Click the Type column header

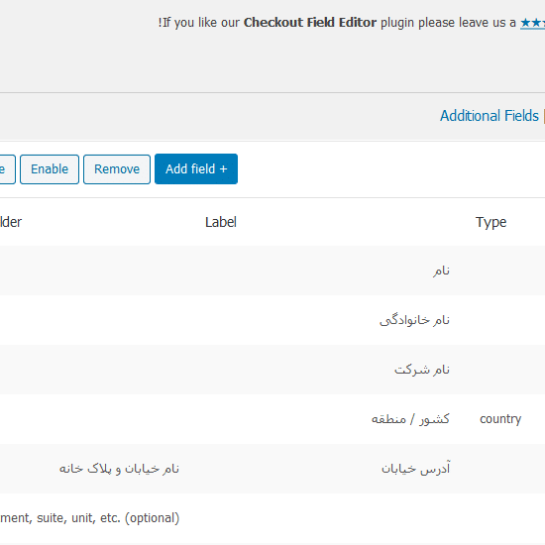pyautogui.click(x=491, y=222)
